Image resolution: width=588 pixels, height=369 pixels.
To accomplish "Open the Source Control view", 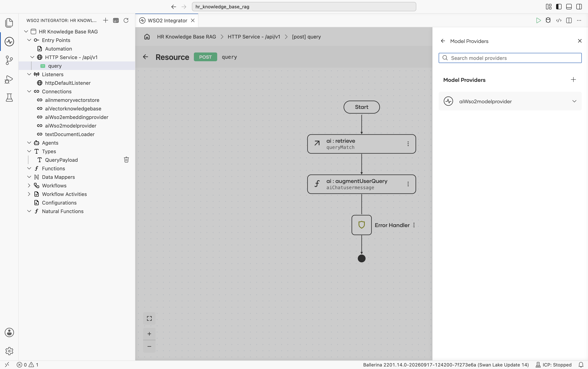I will [x=9, y=60].
